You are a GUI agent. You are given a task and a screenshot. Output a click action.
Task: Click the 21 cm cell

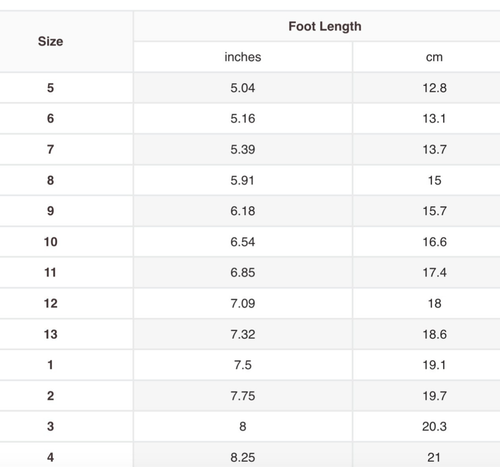point(434,457)
